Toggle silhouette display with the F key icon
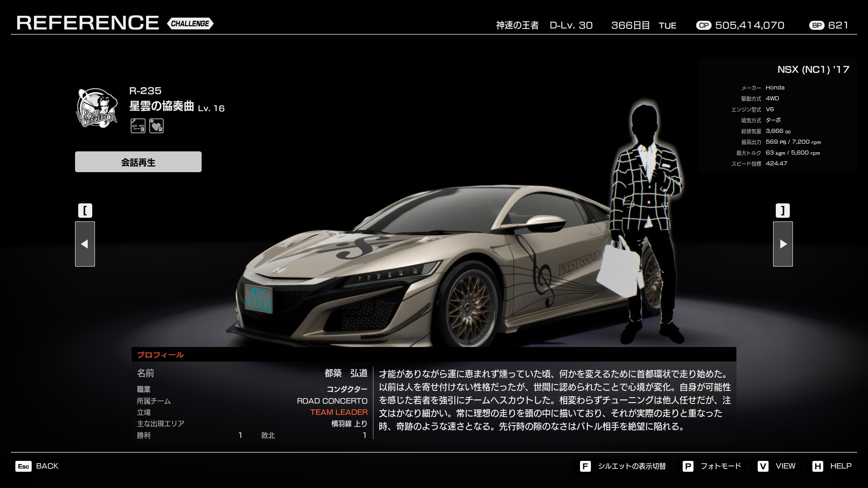868x488 pixels. [x=585, y=466]
